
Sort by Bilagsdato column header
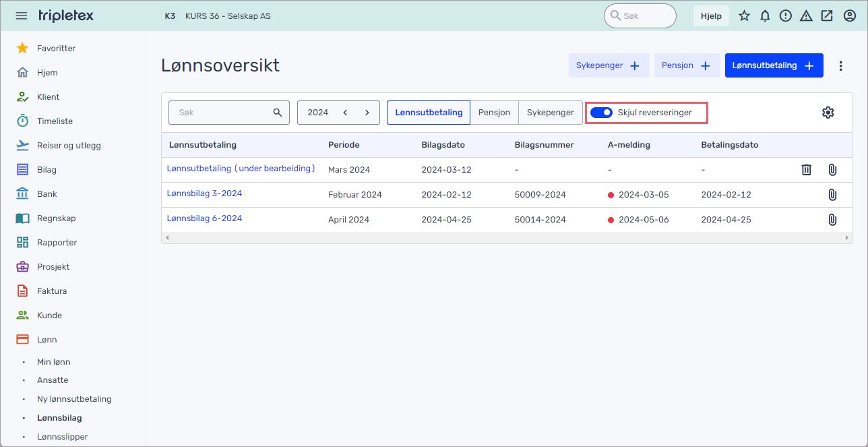443,145
